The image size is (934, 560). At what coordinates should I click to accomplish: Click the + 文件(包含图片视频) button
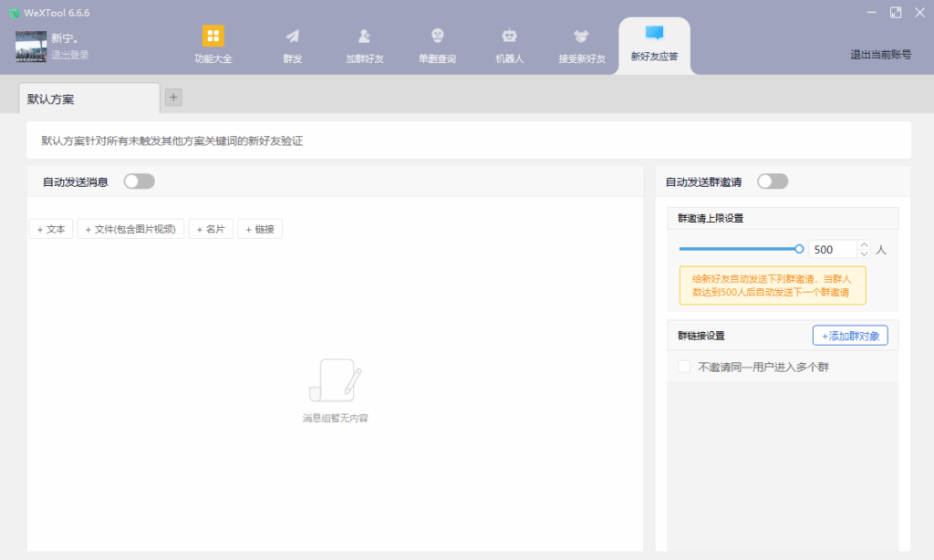(130, 229)
